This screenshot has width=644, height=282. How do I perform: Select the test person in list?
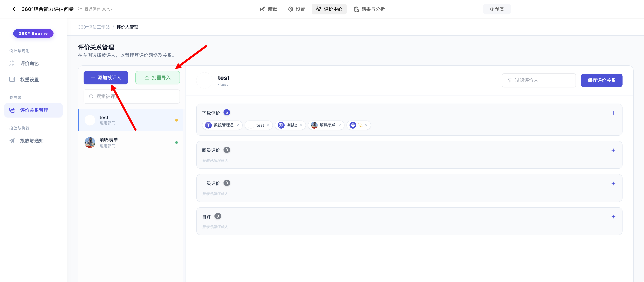point(131,120)
